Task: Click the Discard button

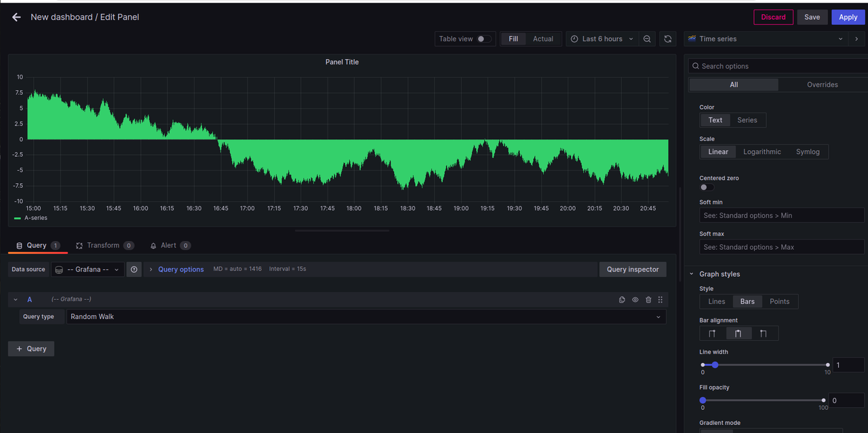Action: tap(773, 17)
